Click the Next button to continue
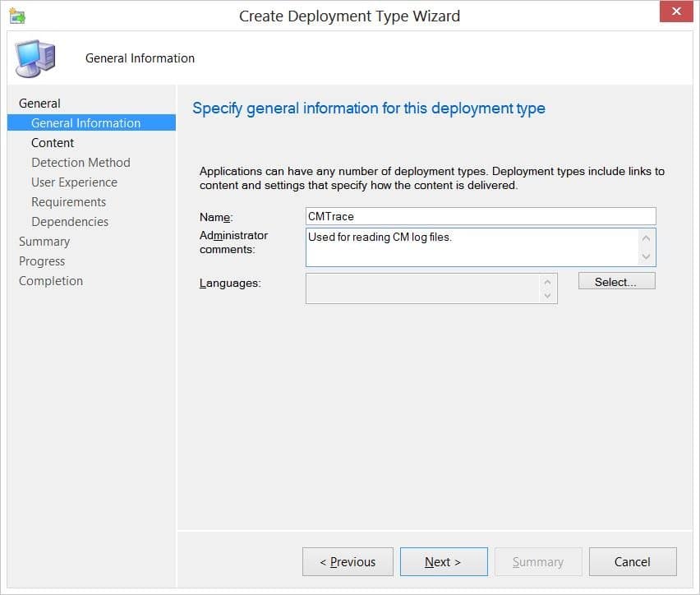Viewport: 700px width, 595px height. point(443,562)
